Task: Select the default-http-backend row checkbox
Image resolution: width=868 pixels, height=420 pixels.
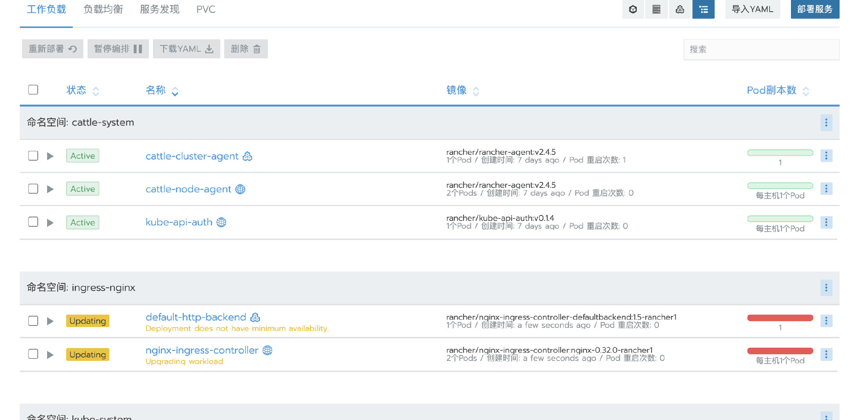Action: pos(33,321)
